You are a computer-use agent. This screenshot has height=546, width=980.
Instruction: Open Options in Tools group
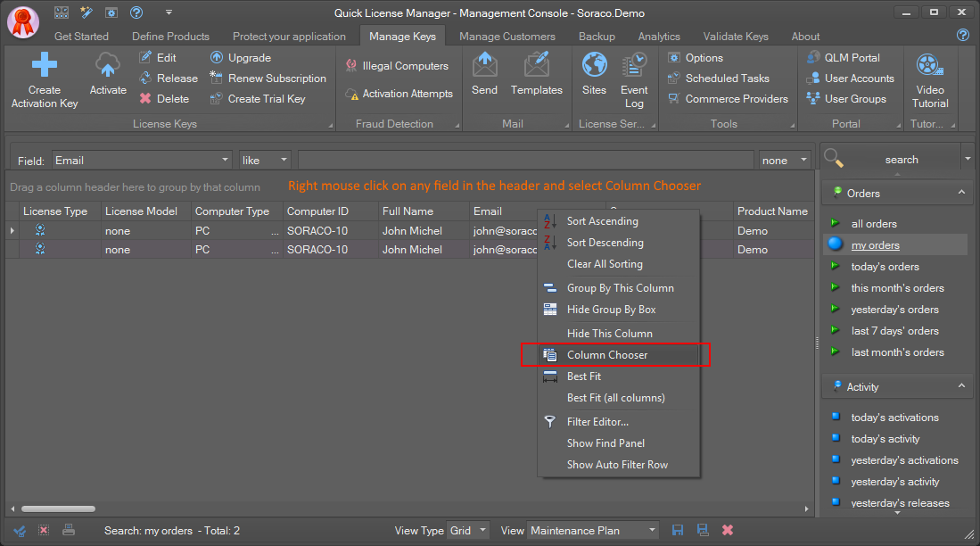pos(696,57)
